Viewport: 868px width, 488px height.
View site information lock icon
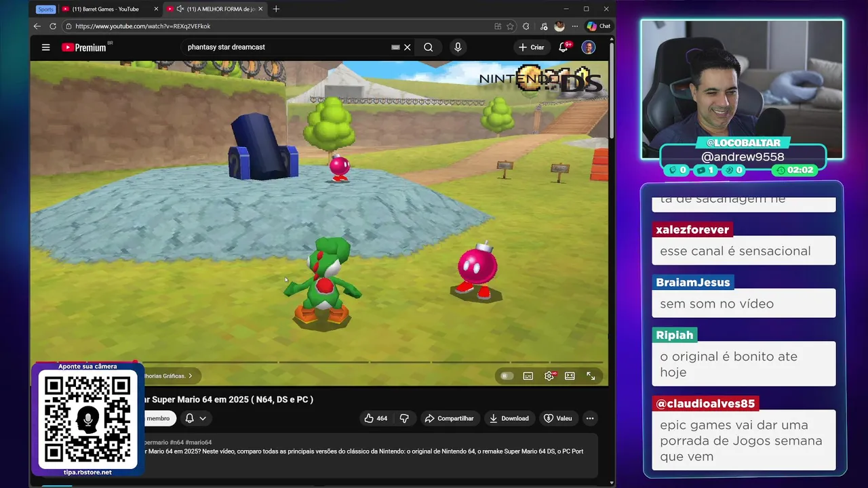click(x=68, y=26)
